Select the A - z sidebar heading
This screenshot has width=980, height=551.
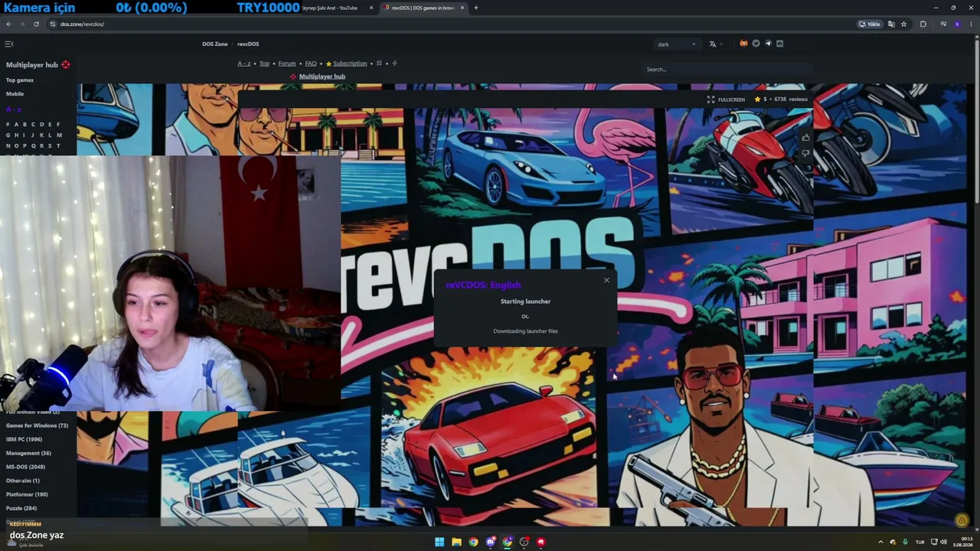click(x=14, y=109)
